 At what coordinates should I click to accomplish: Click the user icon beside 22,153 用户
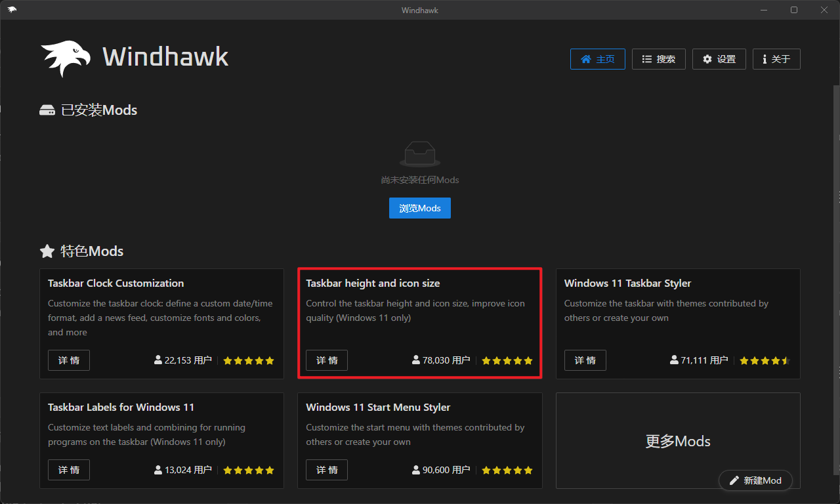coord(158,360)
